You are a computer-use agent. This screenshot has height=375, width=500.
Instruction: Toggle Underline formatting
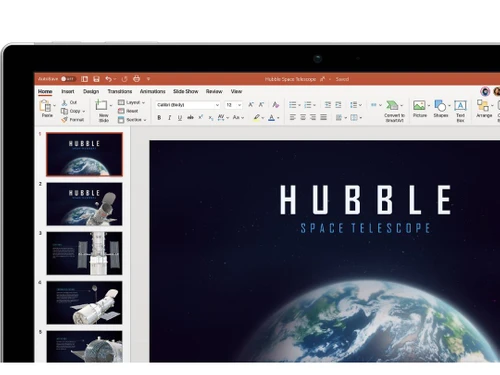[180, 118]
